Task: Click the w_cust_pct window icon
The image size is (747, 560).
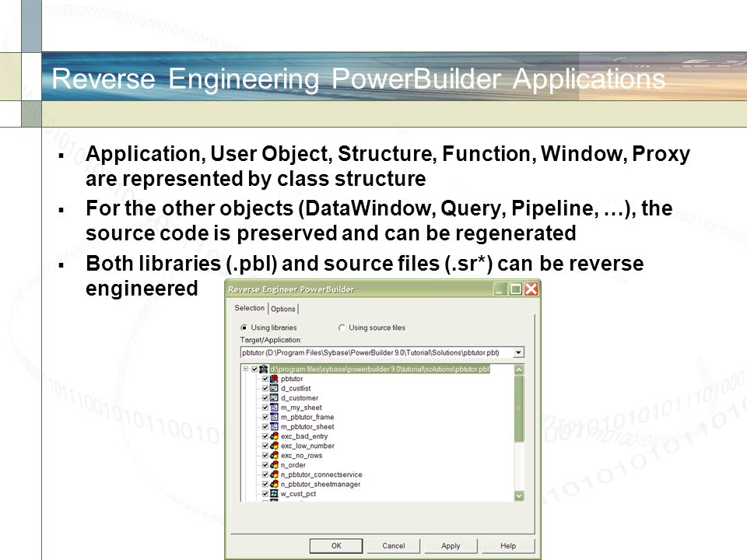Action: point(274,494)
